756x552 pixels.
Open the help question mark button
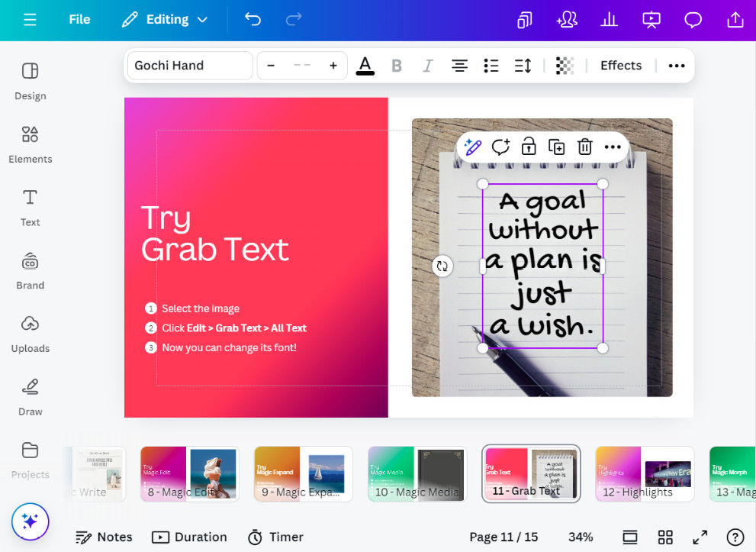(x=735, y=537)
